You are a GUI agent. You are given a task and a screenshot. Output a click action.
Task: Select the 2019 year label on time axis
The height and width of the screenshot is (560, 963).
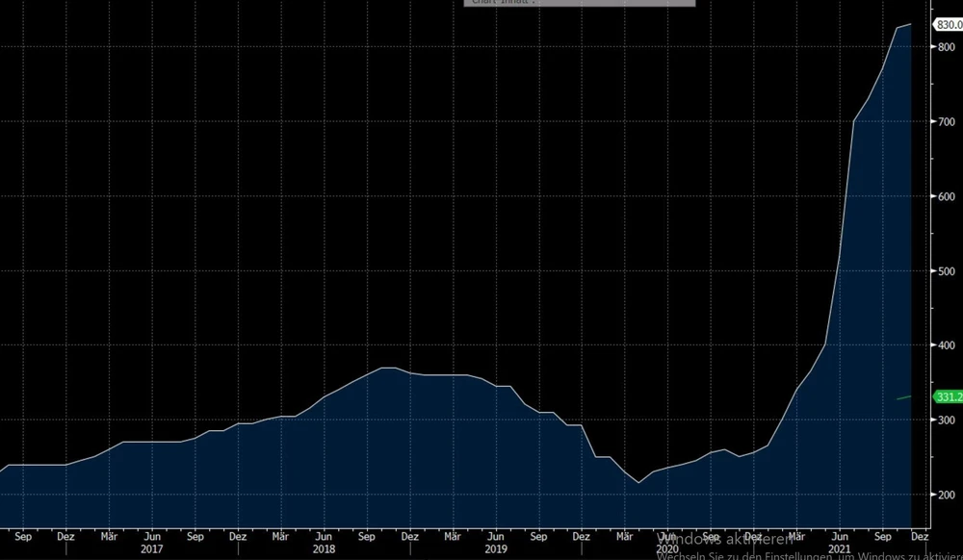pyautogui.click(x=494, y=550)
